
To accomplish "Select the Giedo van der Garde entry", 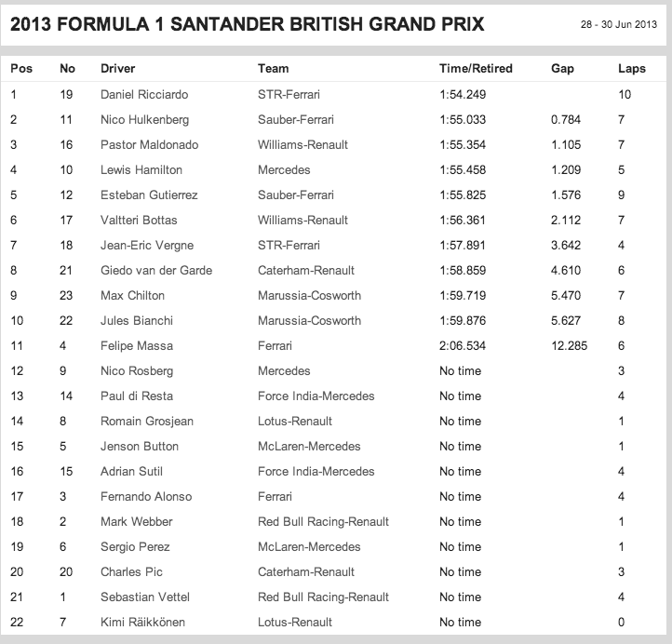I will 155,271.
